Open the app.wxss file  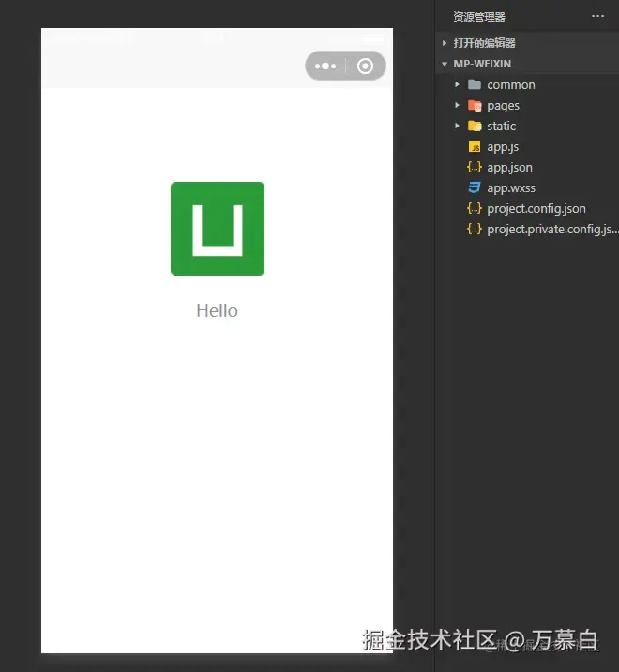click(511, 188)
